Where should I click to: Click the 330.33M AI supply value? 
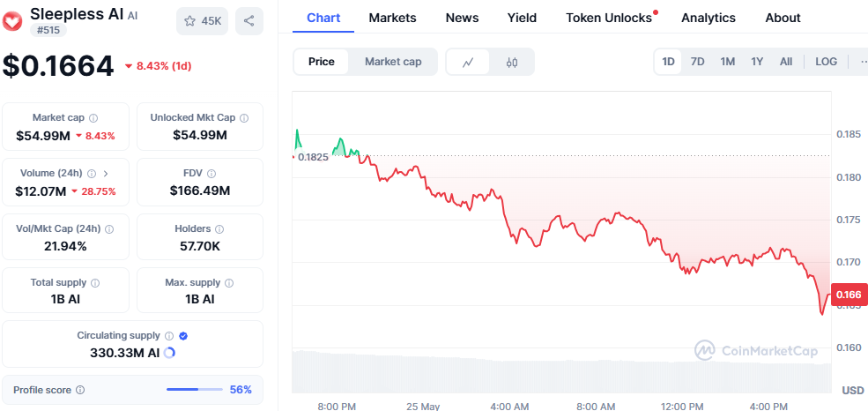tap(125, 352)
